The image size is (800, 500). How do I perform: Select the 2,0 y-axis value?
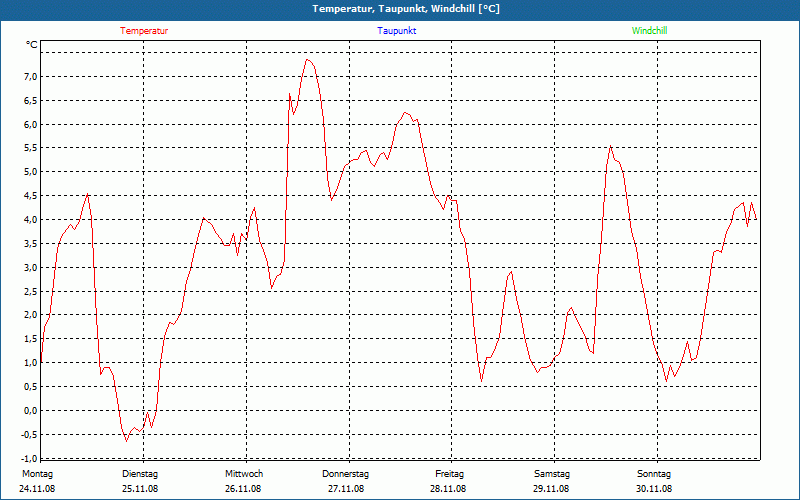(31, 315)
